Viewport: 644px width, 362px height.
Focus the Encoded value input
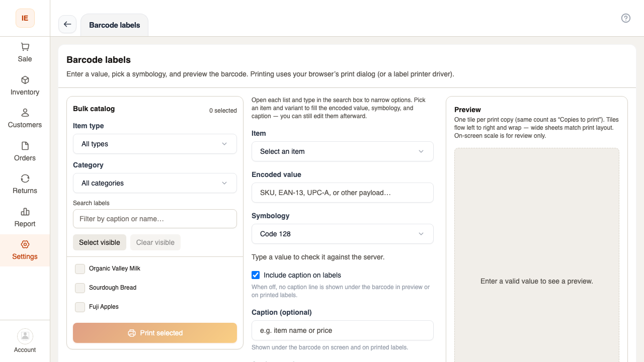point(343,193)
